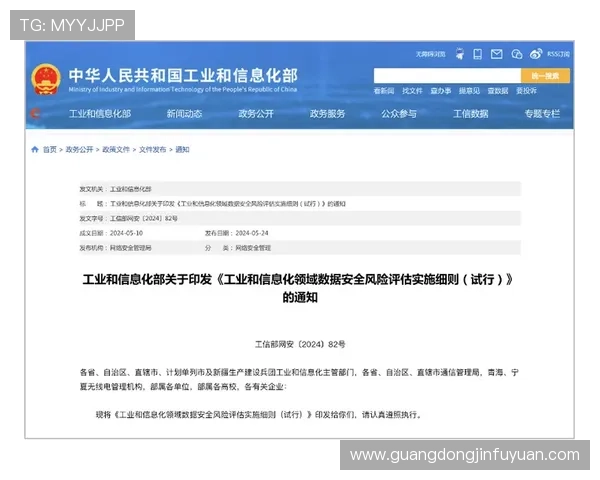Screen dimensions: 600x480
Task: Click the paragraph starting 现将《工业和信息化领域
Action: coord(259,415)
